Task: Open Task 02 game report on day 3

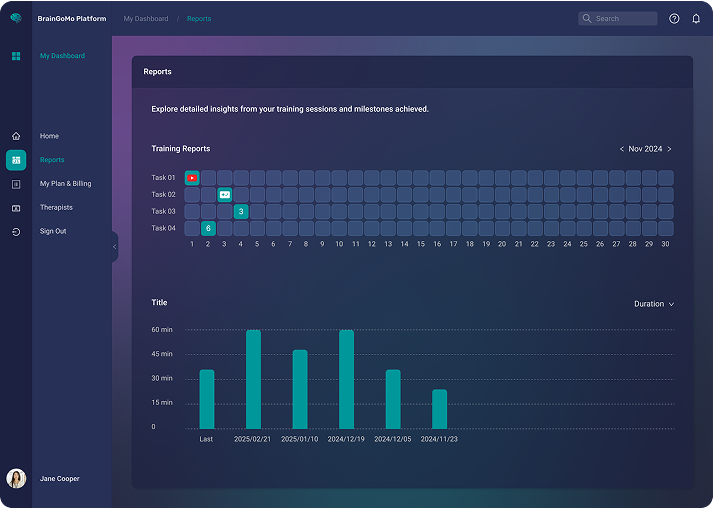Action: 225,195
